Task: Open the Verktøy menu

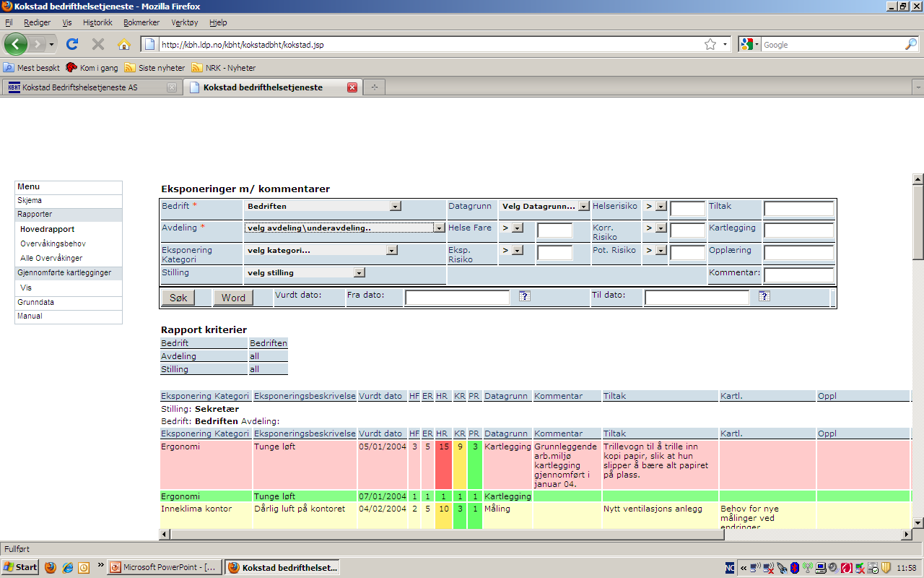Action: (185, 22)
